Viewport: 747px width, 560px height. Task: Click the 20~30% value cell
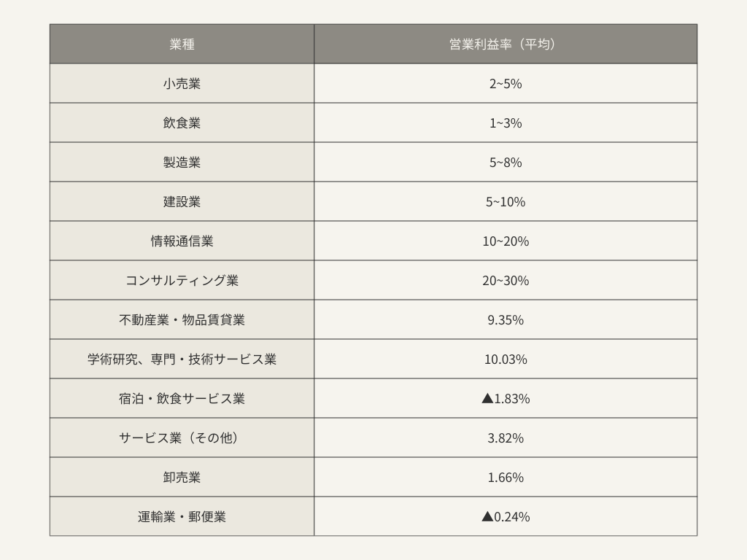click(x=506, y=280)
